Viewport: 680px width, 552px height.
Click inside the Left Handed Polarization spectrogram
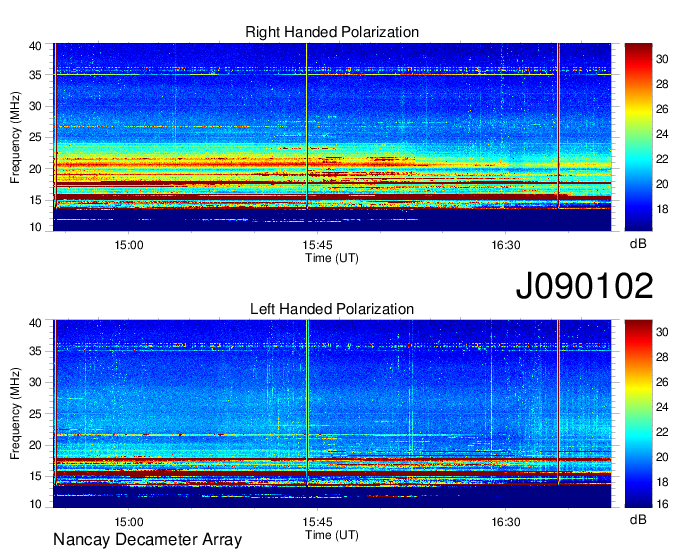click(332, 414)
